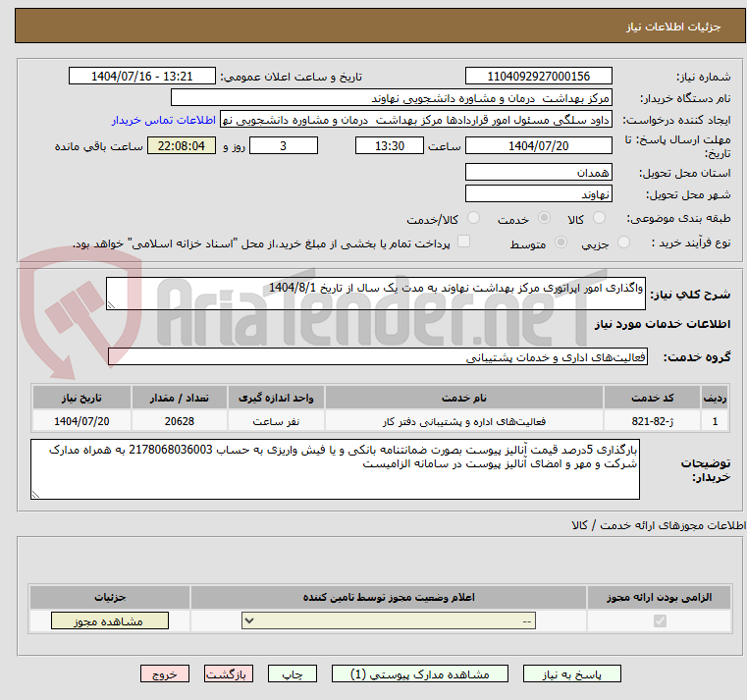Image resolution: width=747 pixels, height=700 pixels.
Task: Click the 'خروج' exit button
Action: pos(165,674)
